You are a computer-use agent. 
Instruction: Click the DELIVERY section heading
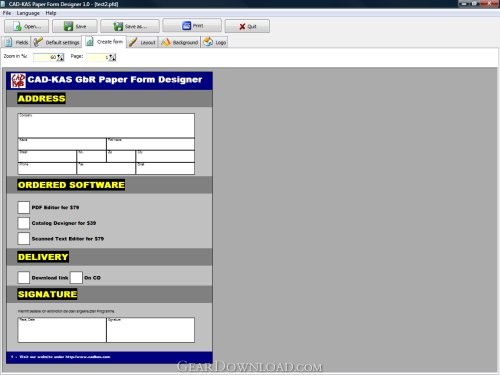click(43, 257)
